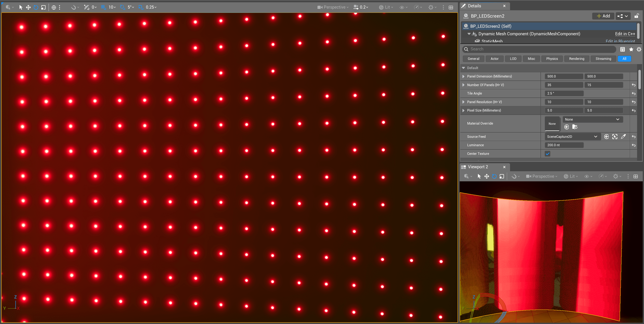
Task: Select the Physics filter tab
Action: 552,59
